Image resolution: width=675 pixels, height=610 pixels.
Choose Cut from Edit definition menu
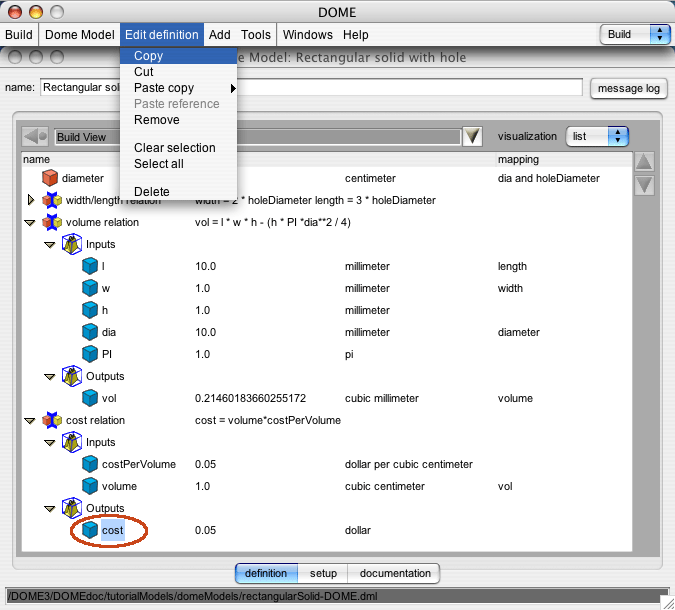pyautogui.click(x=179, y=72)
